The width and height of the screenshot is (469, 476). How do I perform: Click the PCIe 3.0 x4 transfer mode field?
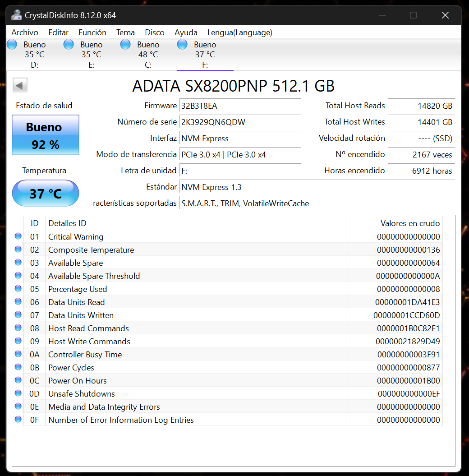click(x=240, y=155)
